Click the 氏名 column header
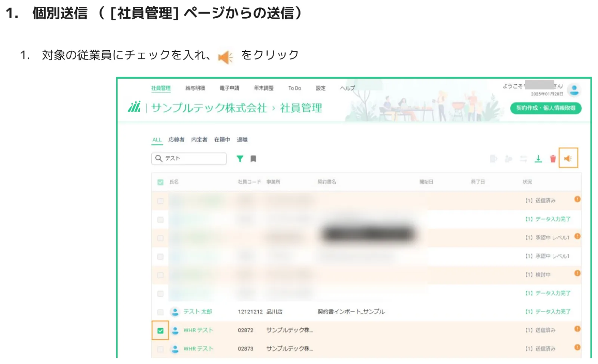This screenshot has width=598, height=364. point(174,182)
